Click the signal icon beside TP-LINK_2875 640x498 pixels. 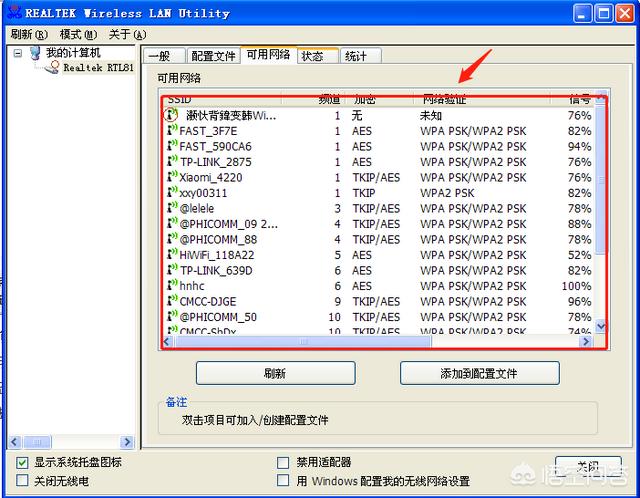(172, 161)
